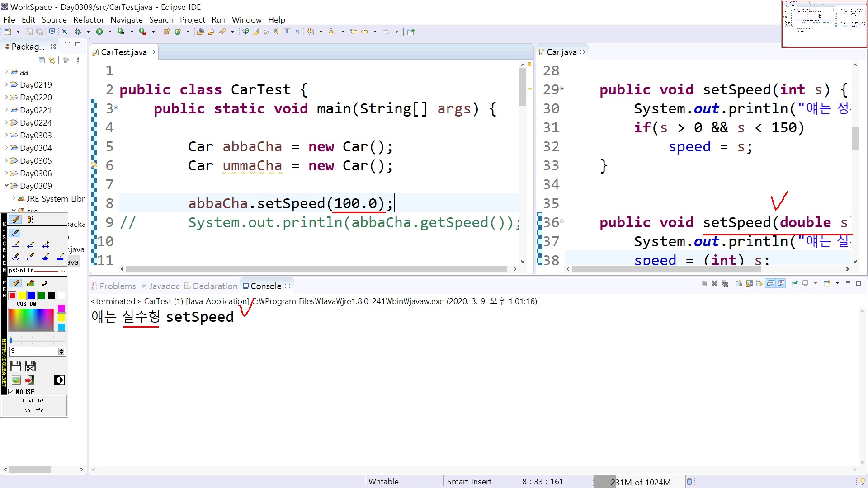Click the Clear Console icon
Screen dimensions: 868x488
click(x=739, y=283)
